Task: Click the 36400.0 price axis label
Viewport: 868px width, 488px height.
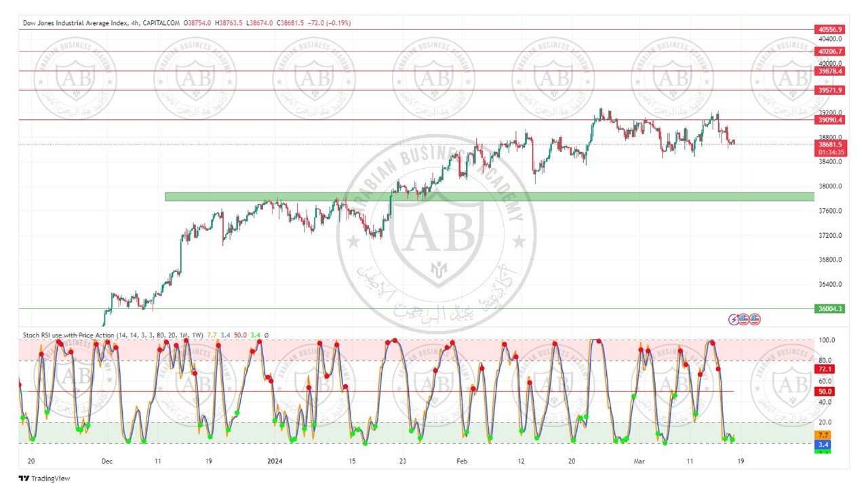Action: click(830, 285)
